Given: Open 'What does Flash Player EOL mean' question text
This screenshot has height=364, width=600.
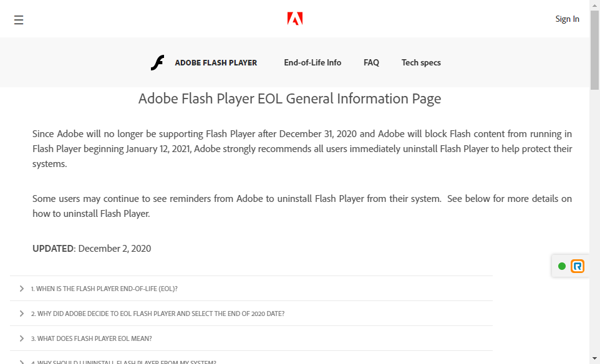Looking at the screenshot, I should pyautogui.click(x=92, y=338).
